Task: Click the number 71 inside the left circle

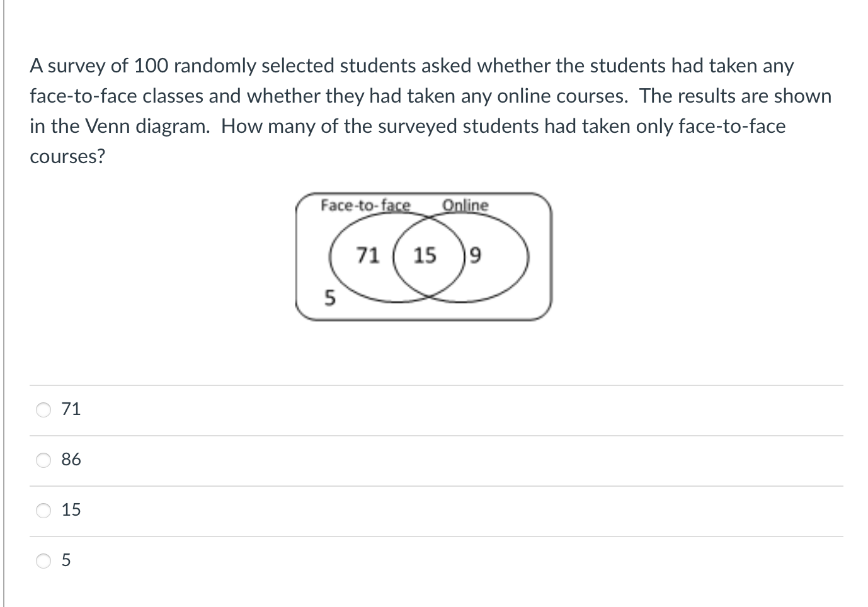Action: coord(368,254)
